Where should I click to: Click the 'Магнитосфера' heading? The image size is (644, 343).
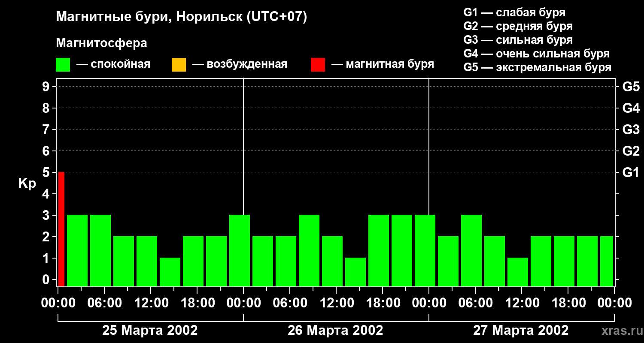(101, 43)
